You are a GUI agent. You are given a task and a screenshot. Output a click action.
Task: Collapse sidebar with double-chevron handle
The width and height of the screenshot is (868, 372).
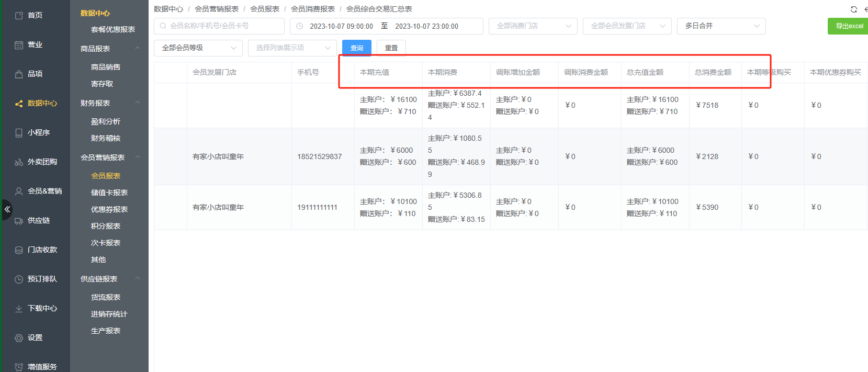click(x=7, y=209)
